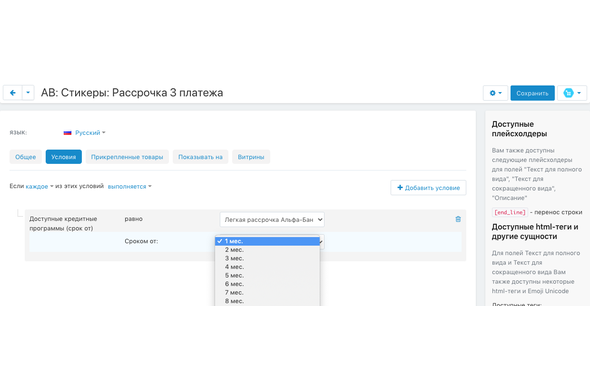Switch to the Витрины tab
This screenshot has height=391, width=590.
(x=251, y=157)
